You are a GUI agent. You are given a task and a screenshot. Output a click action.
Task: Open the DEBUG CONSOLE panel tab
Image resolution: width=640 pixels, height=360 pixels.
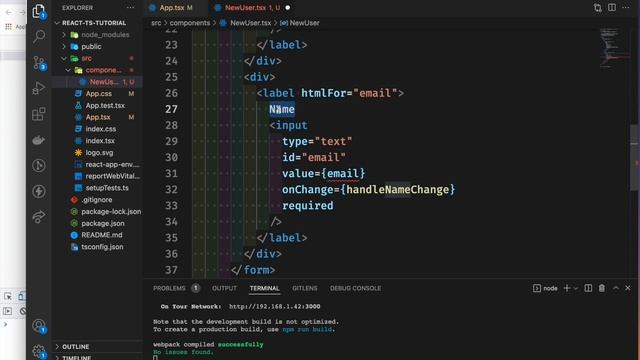point(355,288)
